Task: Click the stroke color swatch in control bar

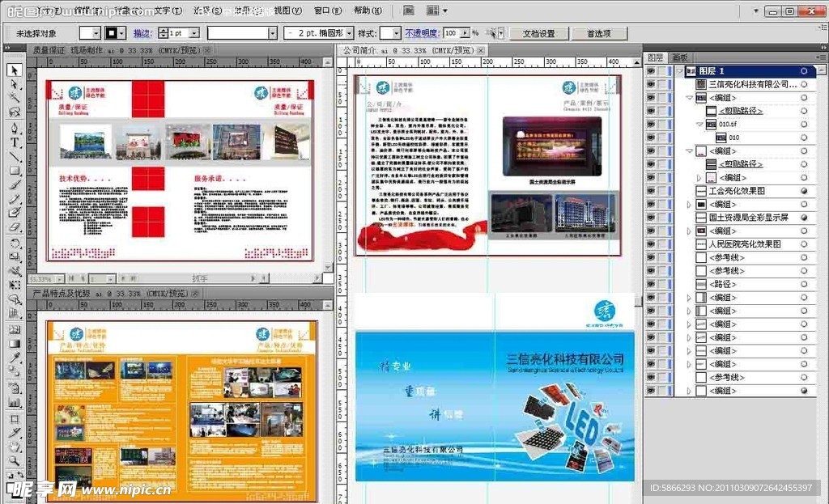Action: pyautogui.click(x=117, y=33)
